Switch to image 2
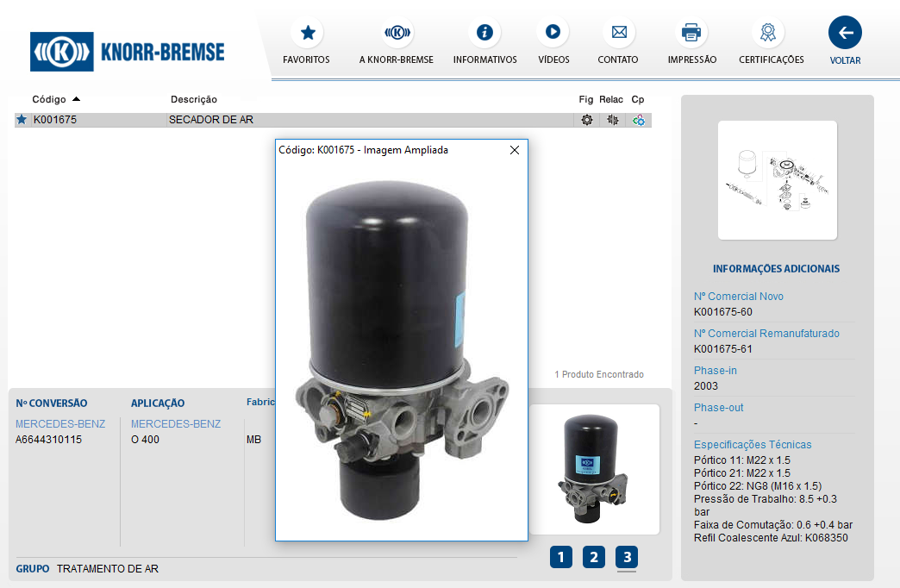 click(x=593, y=557)
